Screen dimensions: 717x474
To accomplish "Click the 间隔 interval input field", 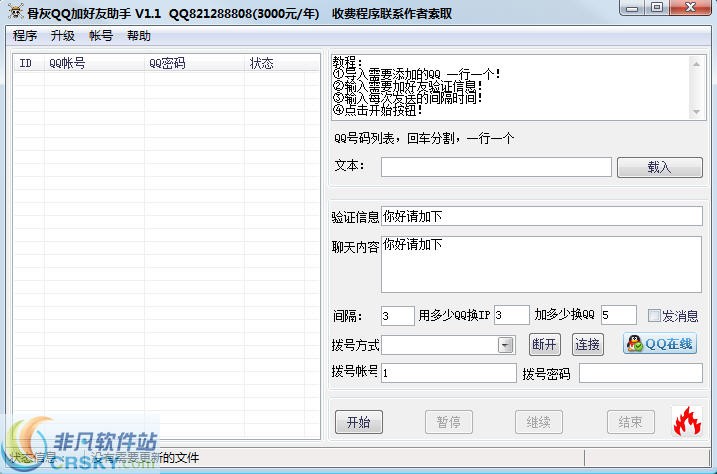I will point(397,315).
